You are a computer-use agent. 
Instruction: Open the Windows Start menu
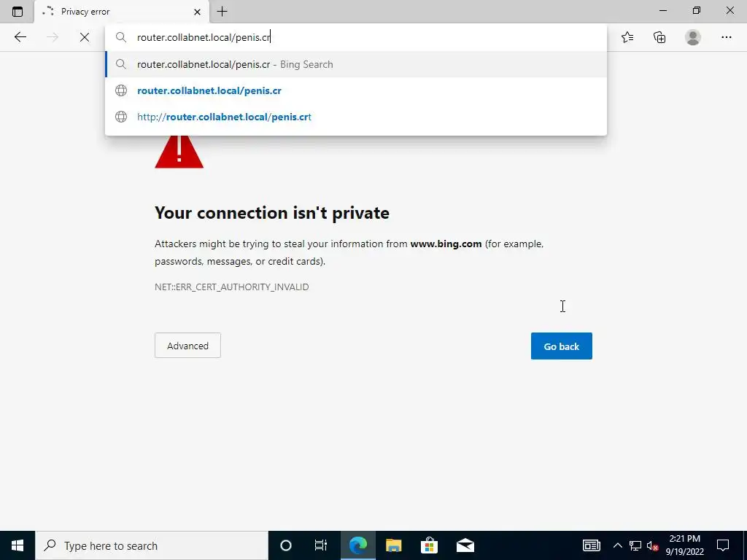tap(18, 545)
